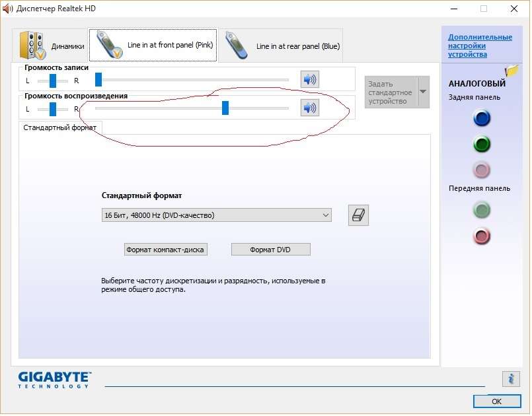This screenshot has width=532, height=416.
Task: Click the pink rear panel jack
Action: pos(482,170)
